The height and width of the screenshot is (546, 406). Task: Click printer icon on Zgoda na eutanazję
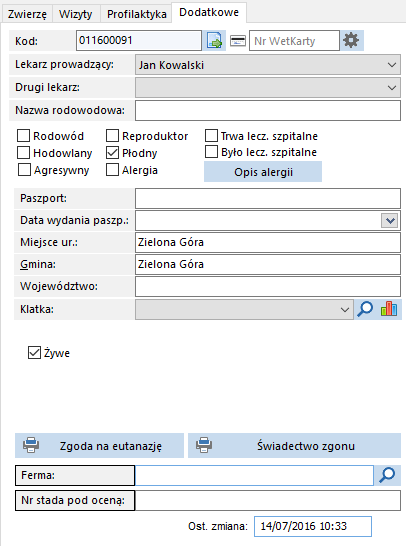pos(31,445)
